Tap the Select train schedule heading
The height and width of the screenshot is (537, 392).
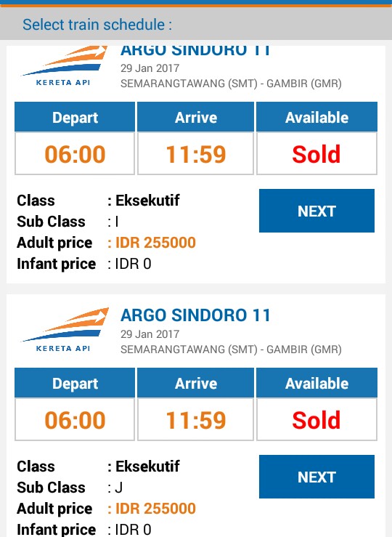pos(97,25)
